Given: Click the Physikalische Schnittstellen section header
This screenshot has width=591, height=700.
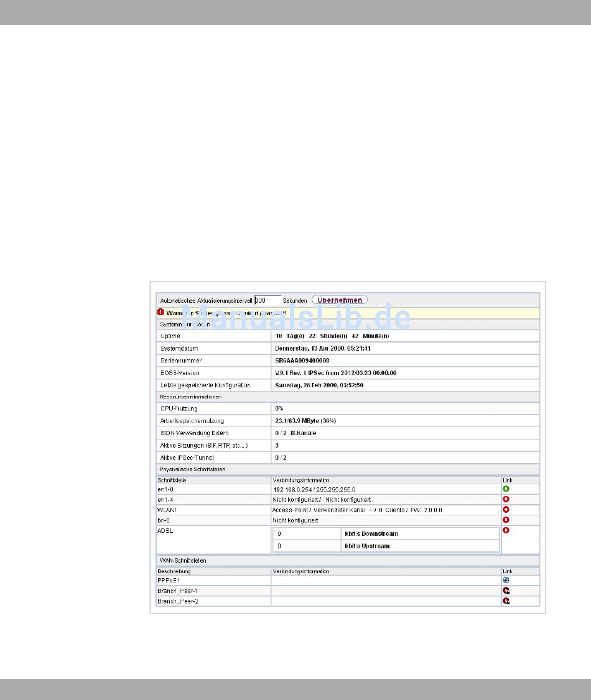Looking at the screenshot, I should (x=192, y=469).
